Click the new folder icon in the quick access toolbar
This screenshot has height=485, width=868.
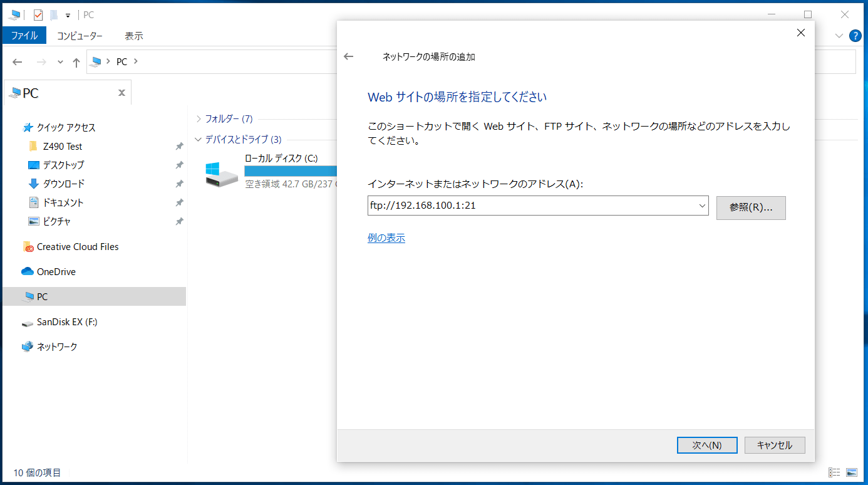[x=54, y=14]
